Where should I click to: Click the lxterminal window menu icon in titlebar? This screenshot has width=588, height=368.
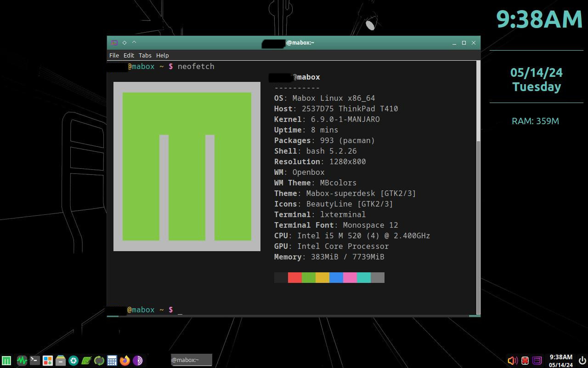[114, 42]
